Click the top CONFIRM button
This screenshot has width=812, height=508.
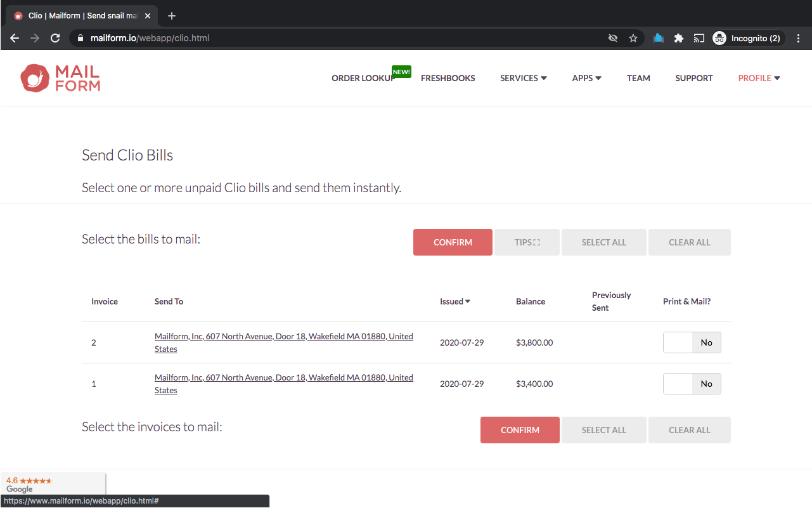[x=453, y=242]
